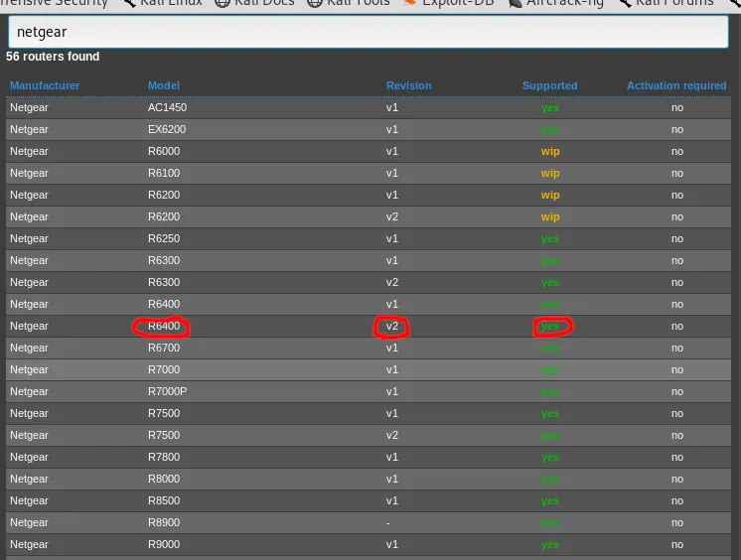
Task: Click 'v1' revision in R7000P row
Action: 391,391
